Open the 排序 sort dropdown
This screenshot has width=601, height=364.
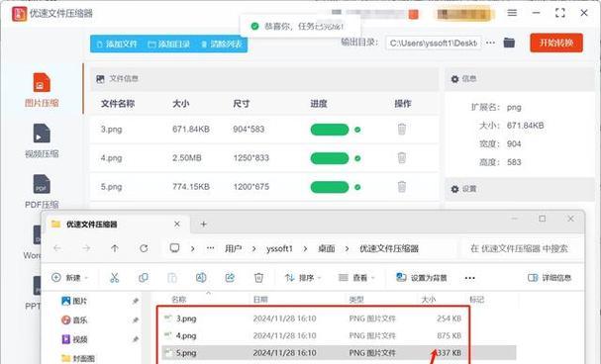(303, 278)
